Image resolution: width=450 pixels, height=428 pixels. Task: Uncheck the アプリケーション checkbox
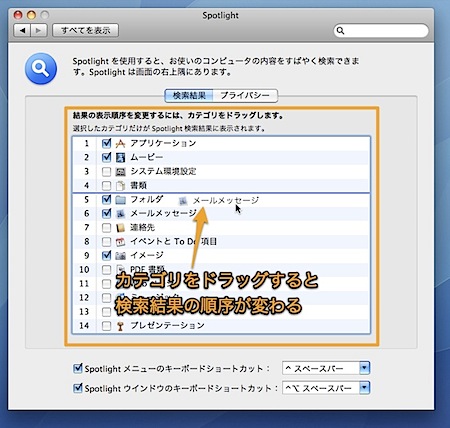pos(106,143)
